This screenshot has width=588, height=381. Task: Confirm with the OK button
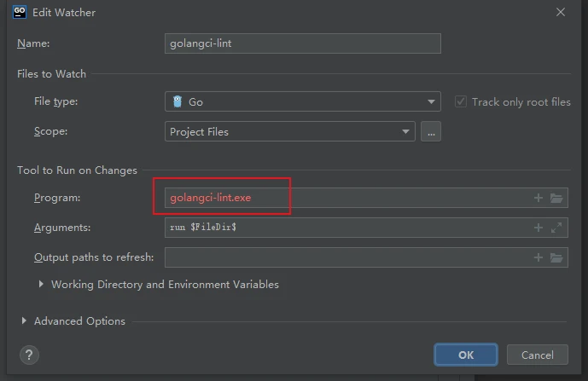(x=466, y=355)
